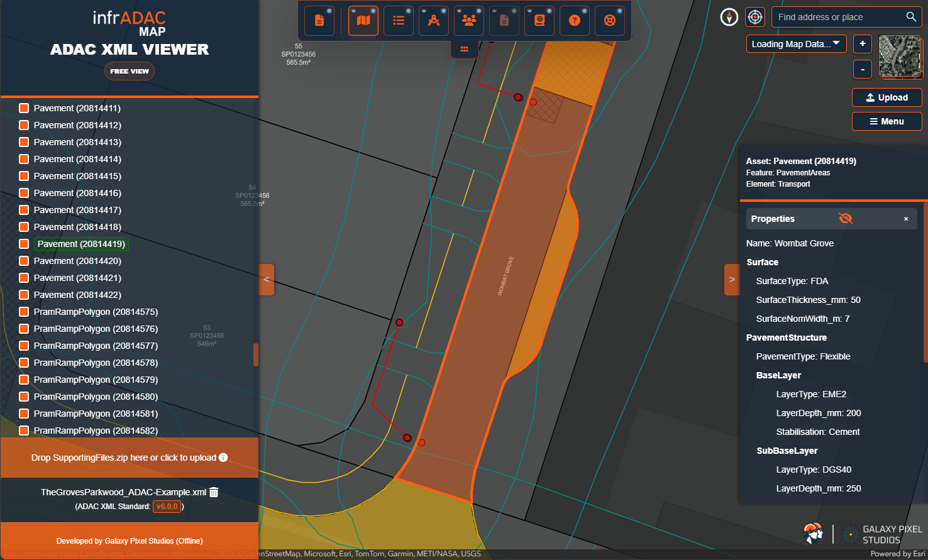Click the search magnifier icon
The image size is (928, 560).
(x=911, y=17)
